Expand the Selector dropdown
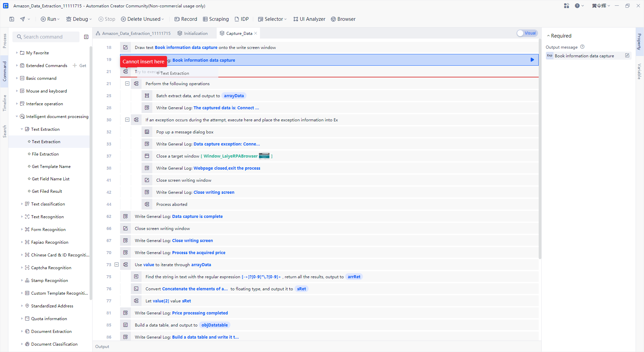644x352 pixels. tap(285, 19)
